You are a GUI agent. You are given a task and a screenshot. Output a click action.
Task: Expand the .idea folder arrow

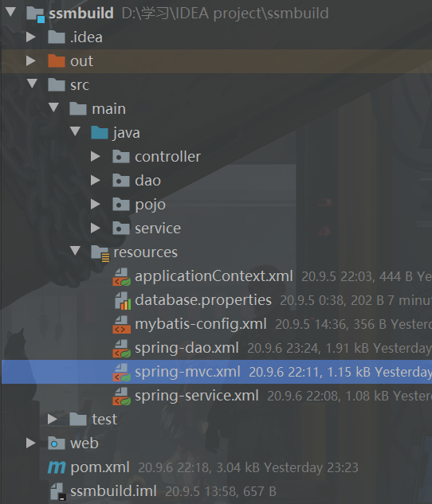30,37
